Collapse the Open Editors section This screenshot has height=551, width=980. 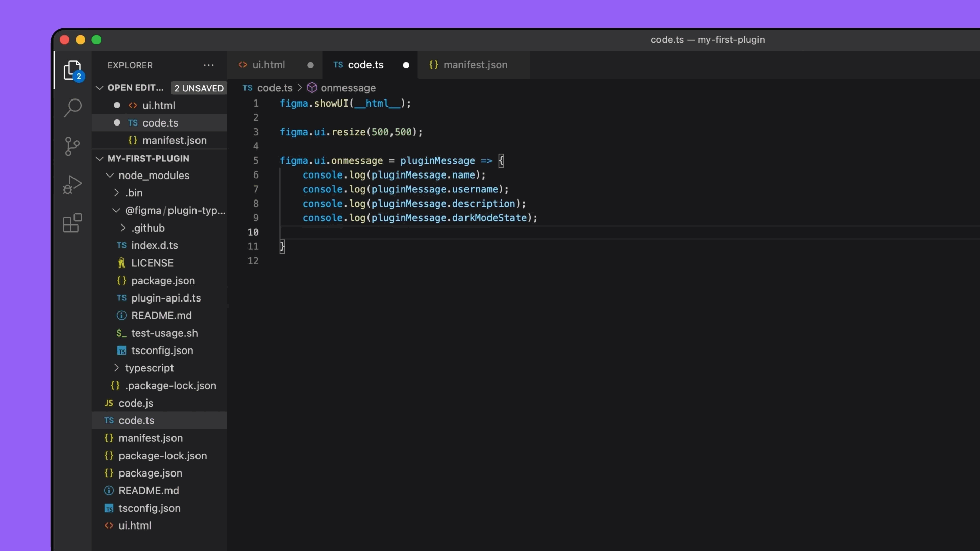tap(100, 88)
